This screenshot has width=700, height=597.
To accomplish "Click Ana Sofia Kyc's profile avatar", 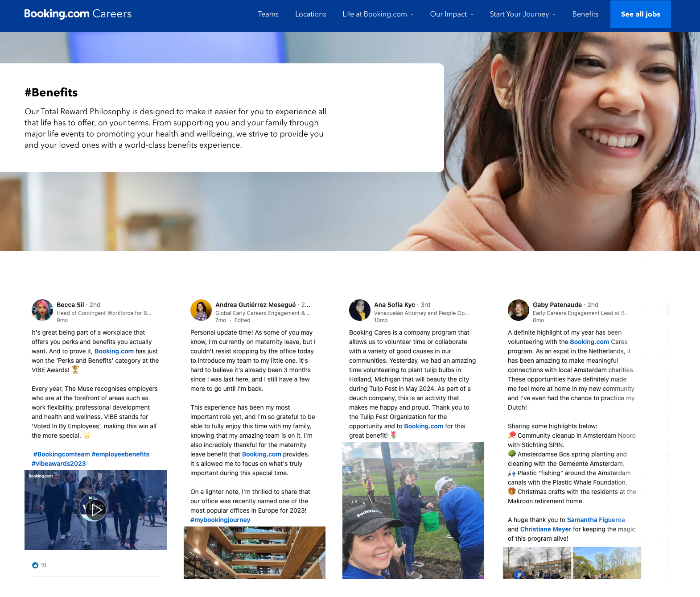I will point(360,310).
